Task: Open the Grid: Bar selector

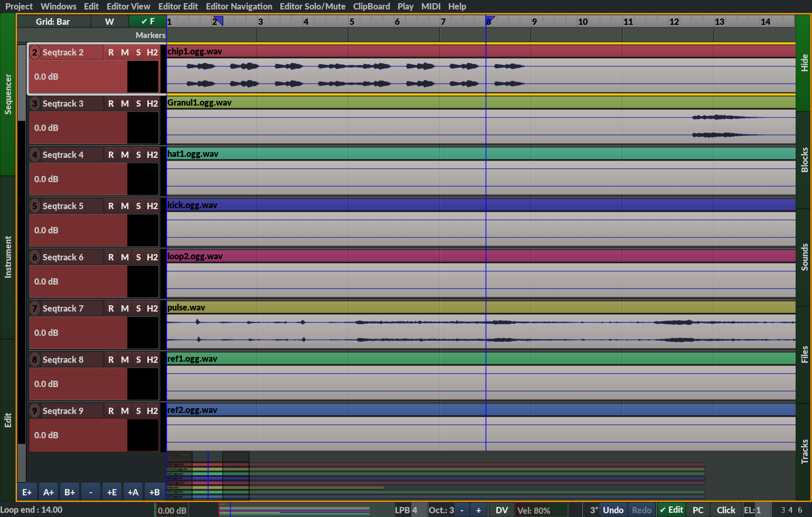Action: pos(53,22)
